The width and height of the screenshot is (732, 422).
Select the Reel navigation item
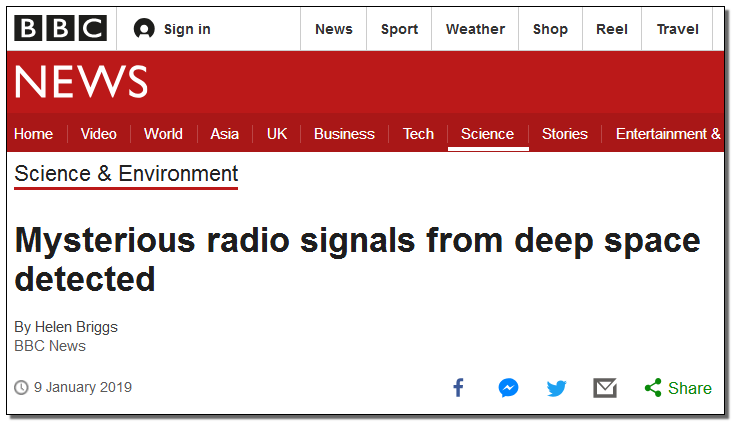(612, 29)
